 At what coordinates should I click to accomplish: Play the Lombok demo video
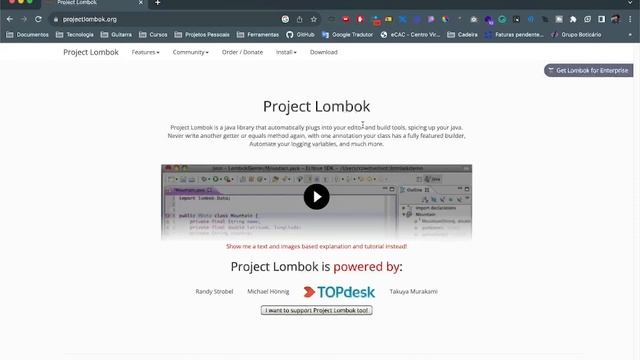316,197
